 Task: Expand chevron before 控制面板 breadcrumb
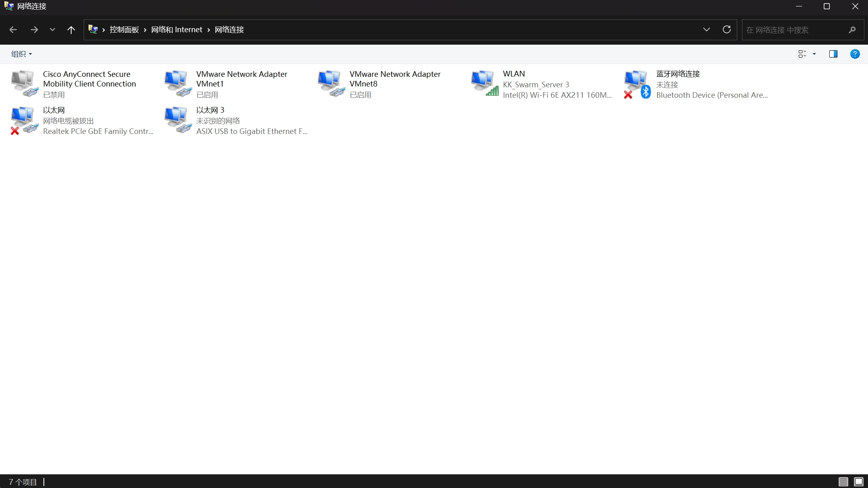(x=103, y=30)
